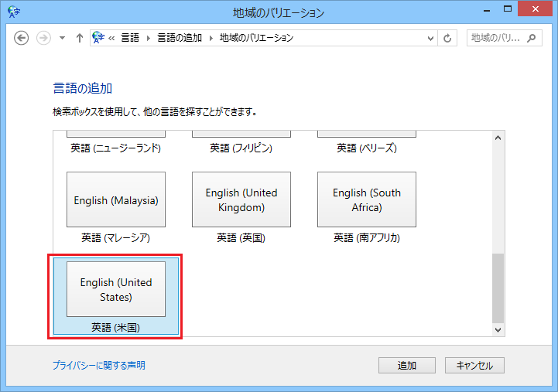Click the language icon in address bar
558x392 pixels.
[98, 38]
